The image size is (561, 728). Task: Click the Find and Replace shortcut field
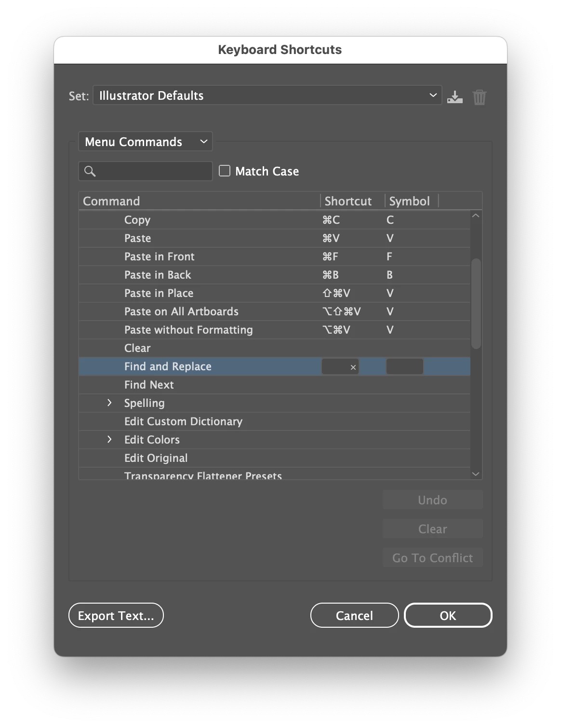tap(340, 366)
